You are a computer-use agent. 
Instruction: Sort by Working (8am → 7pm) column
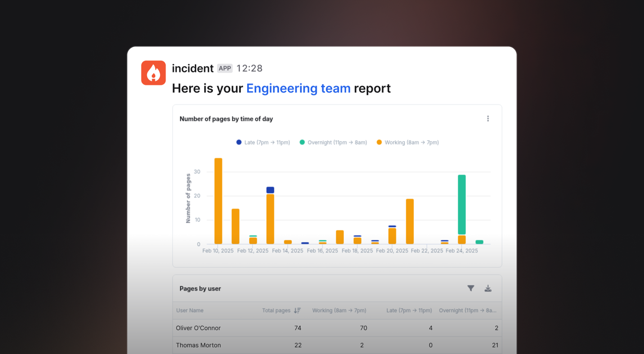coord(339,310)
